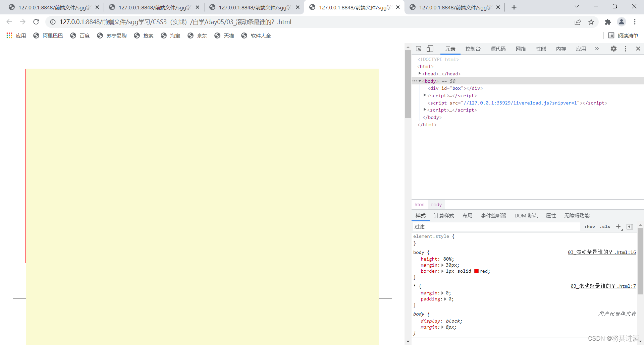The image size is (644, 345).
Task: Switch to the 属性 sub-tab
Action: (551, 216)
